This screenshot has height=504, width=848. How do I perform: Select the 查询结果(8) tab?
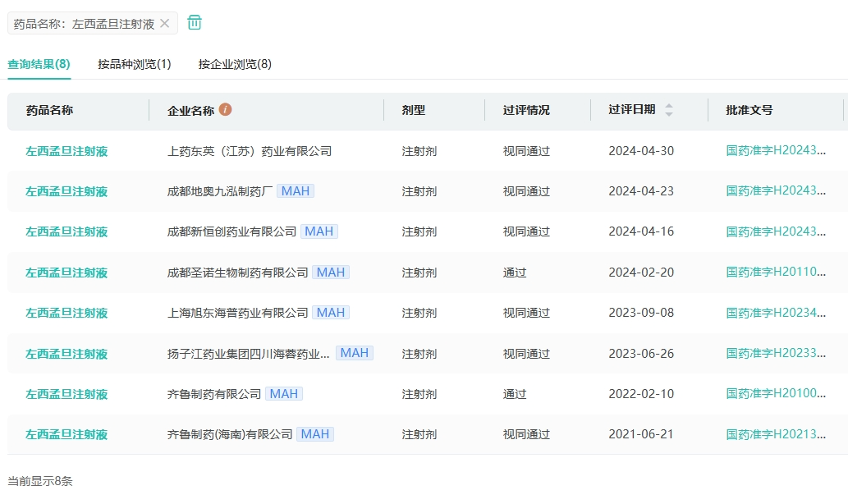click(39, 64)
